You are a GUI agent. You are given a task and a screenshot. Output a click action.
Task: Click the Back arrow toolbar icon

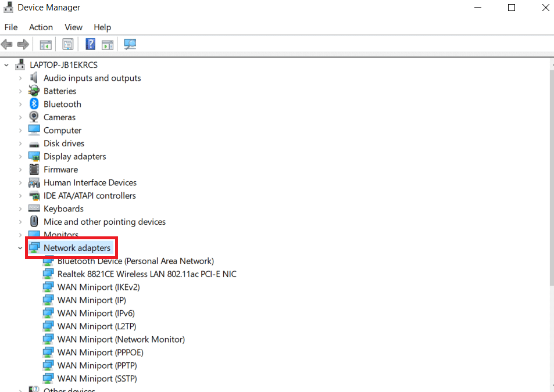click(x=7, y=45)
